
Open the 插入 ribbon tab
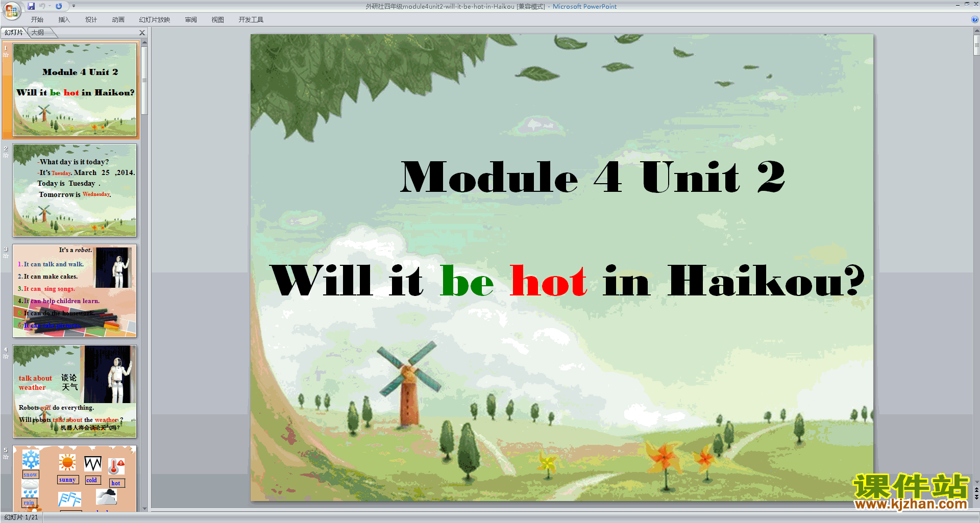pos(64,20)
